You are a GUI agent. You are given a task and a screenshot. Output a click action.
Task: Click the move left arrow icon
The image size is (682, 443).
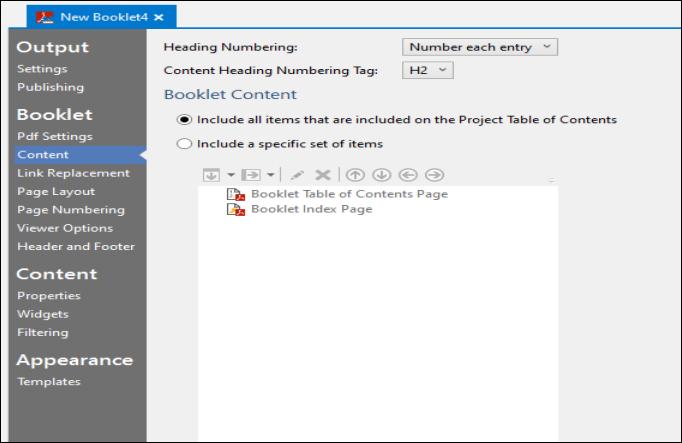(407, 174)
